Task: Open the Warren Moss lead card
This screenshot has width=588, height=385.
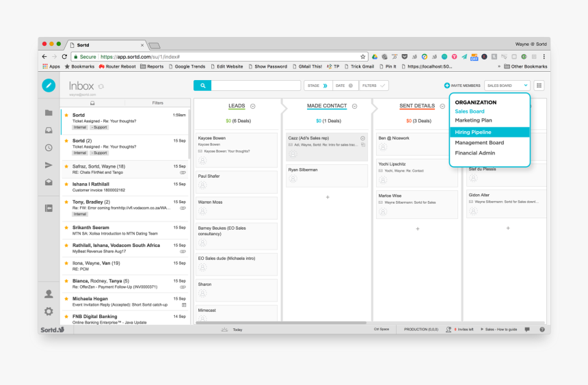Action: (237, 208)
